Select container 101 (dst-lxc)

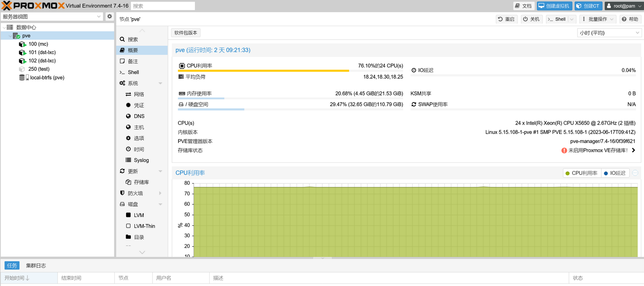pos(42,52)
